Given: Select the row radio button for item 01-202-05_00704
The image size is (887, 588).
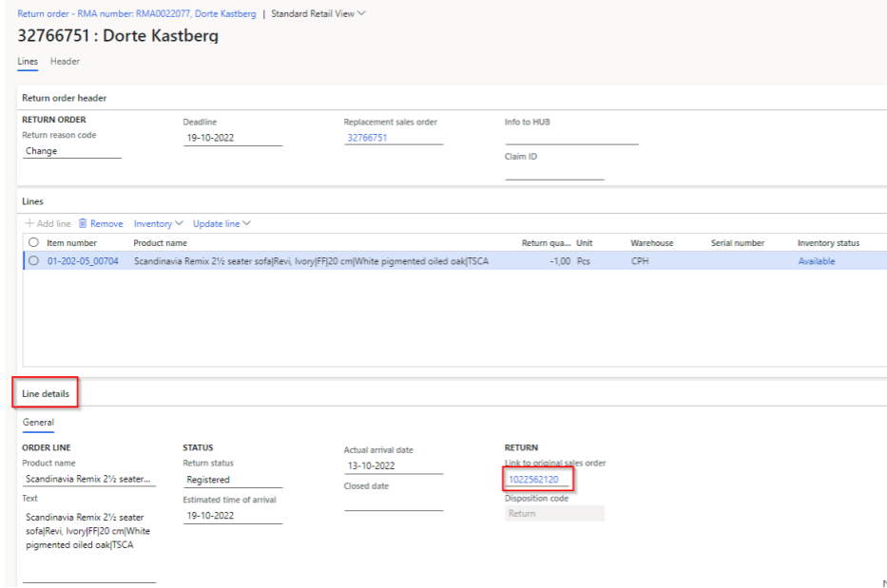Looking at the screenshot, I should (x=34, y=261).
